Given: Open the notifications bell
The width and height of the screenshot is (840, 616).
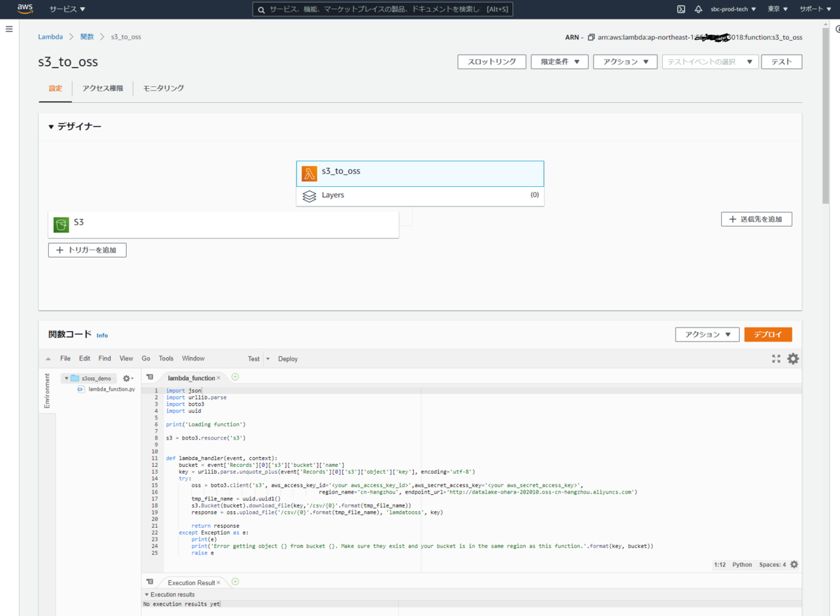Looking at the screenshot, I should tap(699, 9).
